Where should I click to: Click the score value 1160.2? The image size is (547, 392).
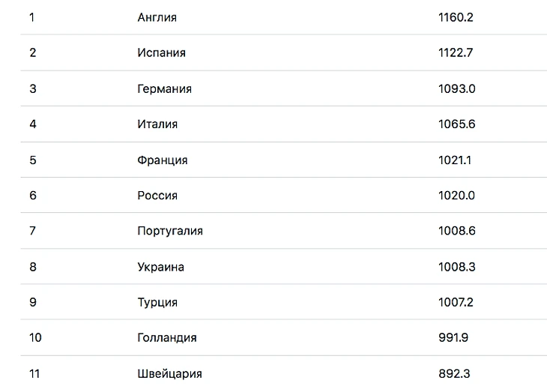click(x=456, y=17)
